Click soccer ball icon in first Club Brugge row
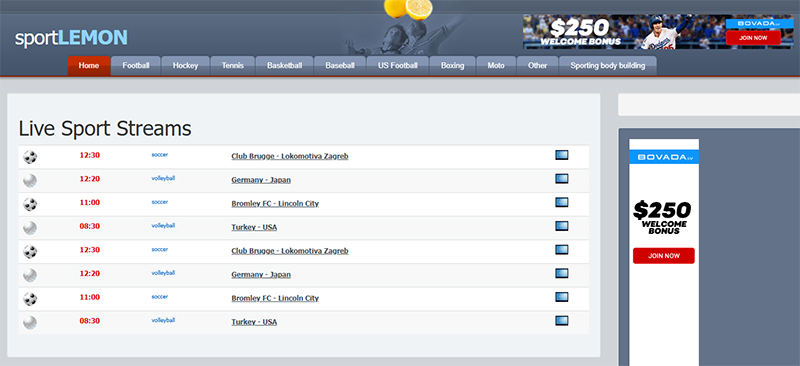Viewport: 800px width, 366px height. point(30,157)
